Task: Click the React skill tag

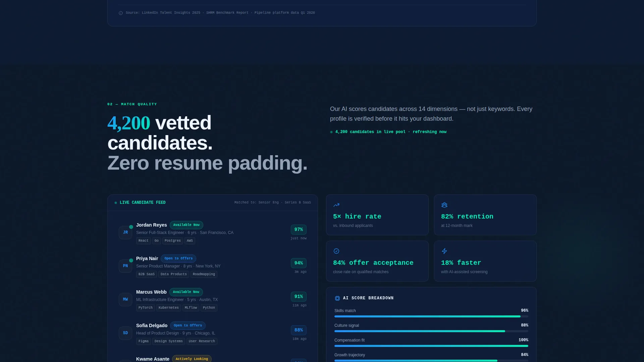Action: (144, 241)
